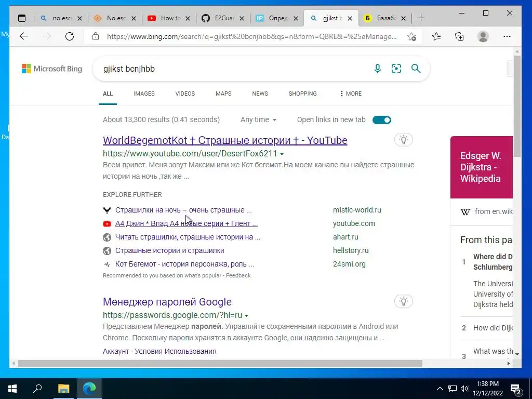Open Bing visual search

pyautogui.click(x=396, y=69)
